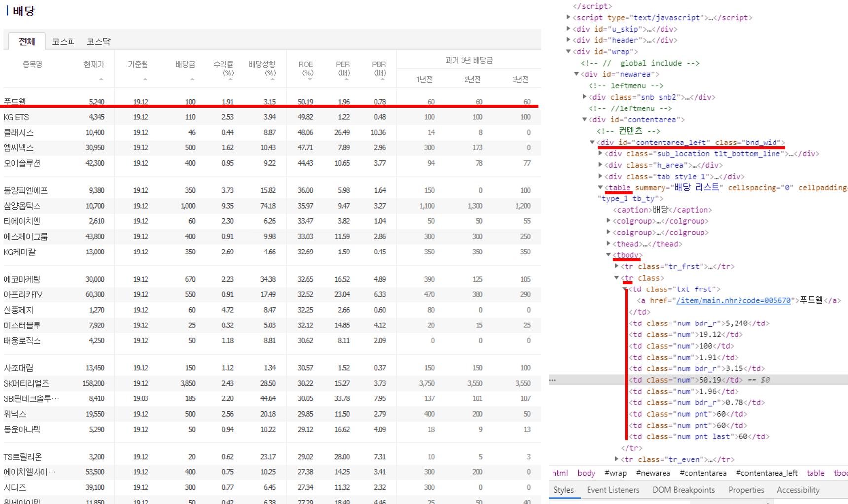Viewport: 848px width, 504px height.
Task: Select html in the breadcrumb bar
Action: tap(559, 473)
